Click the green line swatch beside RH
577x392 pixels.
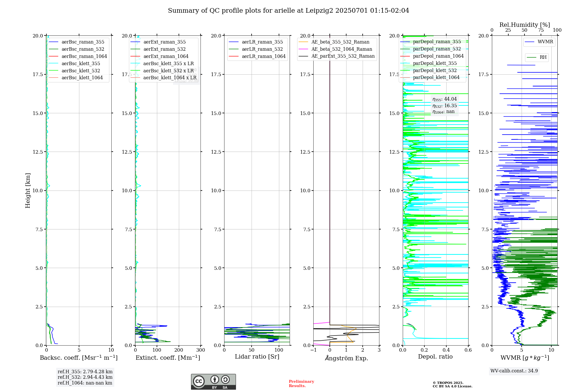tap(532, 57)
